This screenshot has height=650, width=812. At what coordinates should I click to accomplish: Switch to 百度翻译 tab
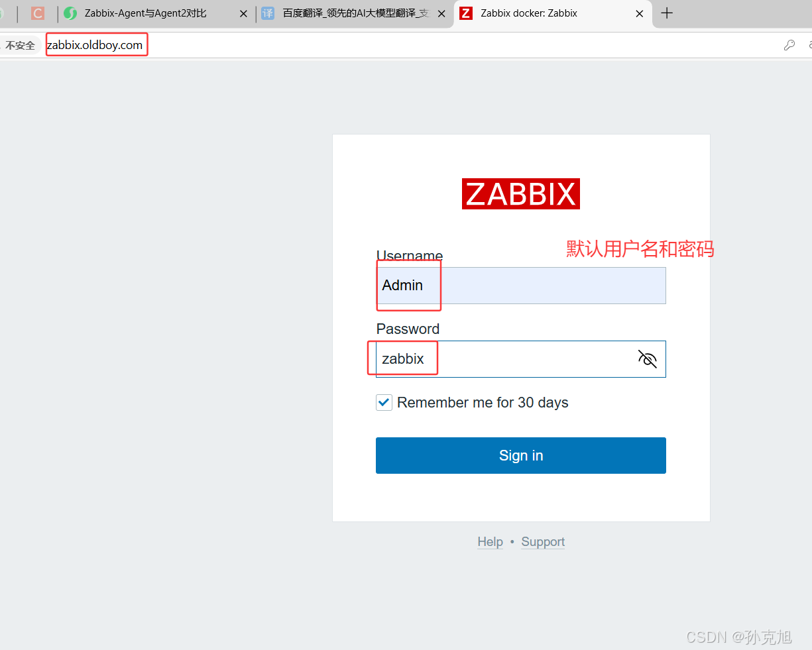tap(355, 13)
